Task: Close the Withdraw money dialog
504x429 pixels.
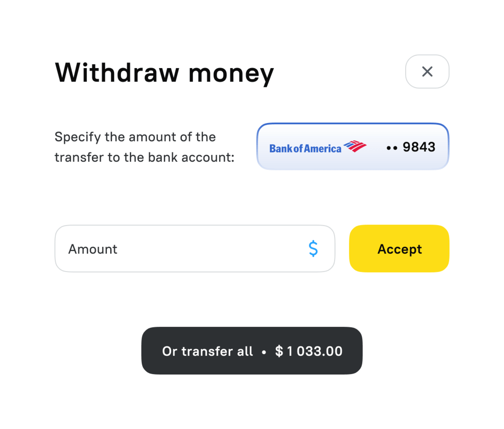Action: coord(427,71)
